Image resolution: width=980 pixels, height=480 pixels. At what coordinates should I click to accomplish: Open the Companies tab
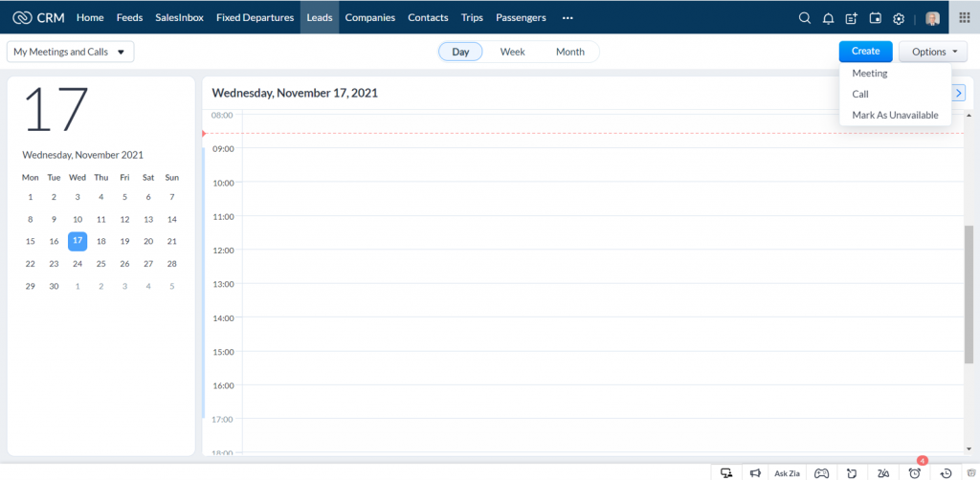coord(370,17)
